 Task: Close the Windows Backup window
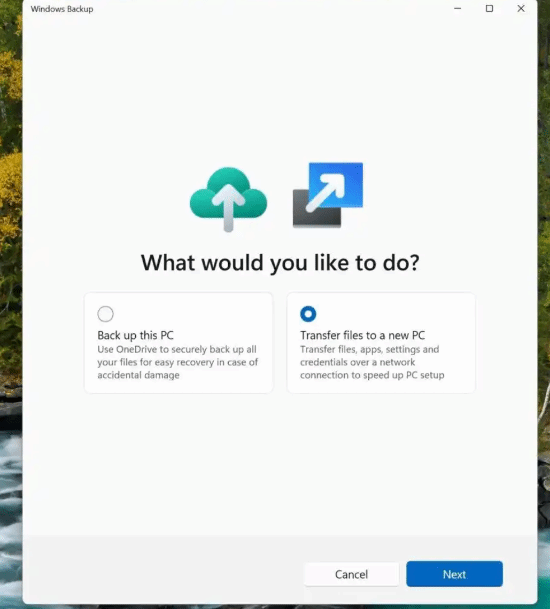click(521, 9)
